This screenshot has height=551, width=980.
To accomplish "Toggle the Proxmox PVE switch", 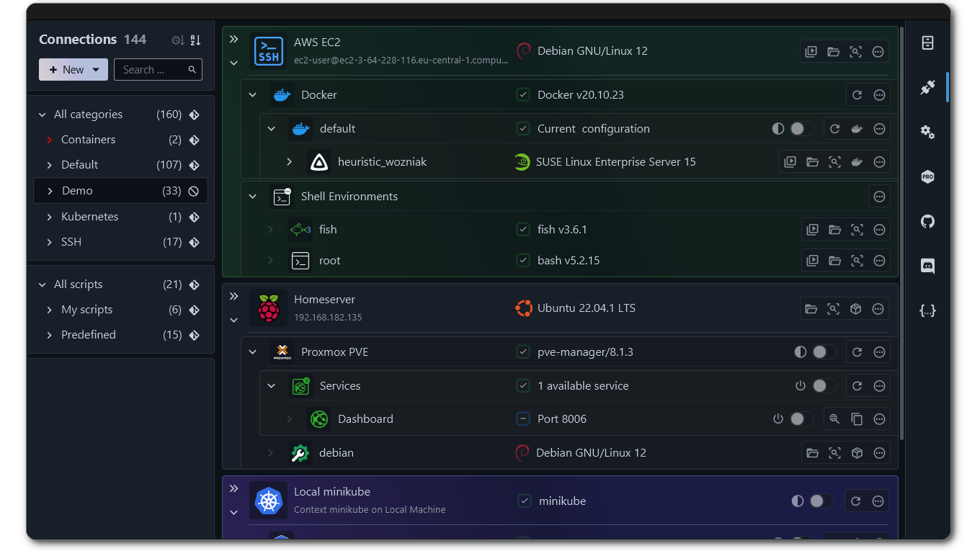I will pos(823,352).
